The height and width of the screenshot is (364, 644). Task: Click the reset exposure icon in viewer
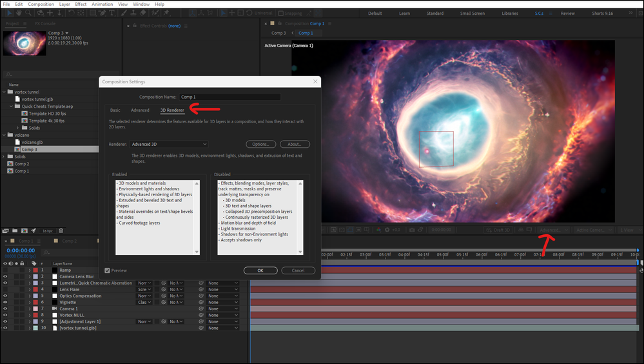tap(387, 230)
